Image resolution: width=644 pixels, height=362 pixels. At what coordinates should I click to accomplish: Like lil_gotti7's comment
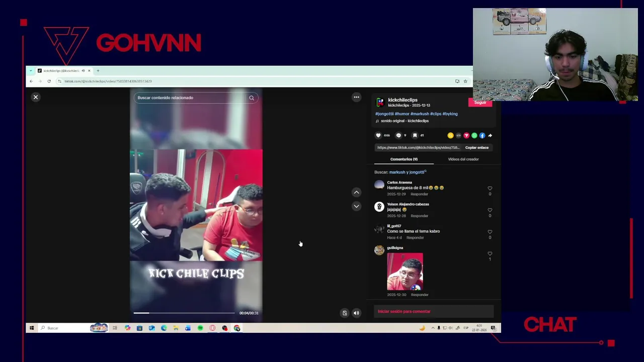click(490, 232)
